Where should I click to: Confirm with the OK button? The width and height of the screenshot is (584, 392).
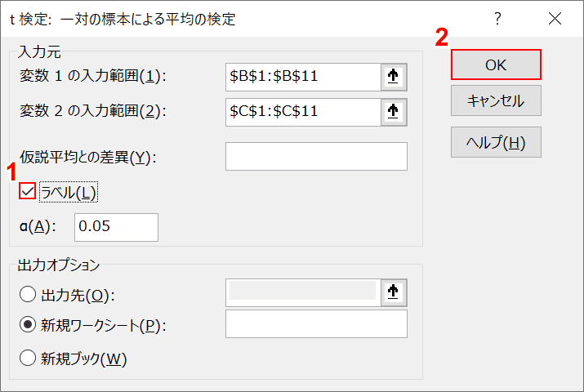496,65
